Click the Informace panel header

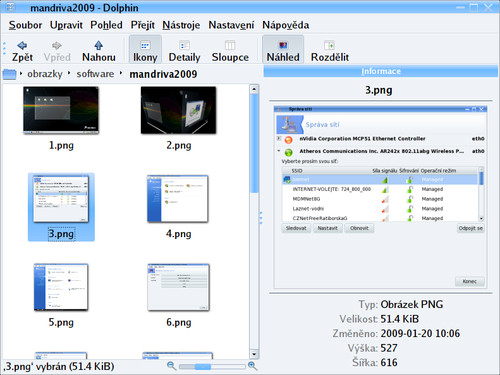[x=381, y=71]
